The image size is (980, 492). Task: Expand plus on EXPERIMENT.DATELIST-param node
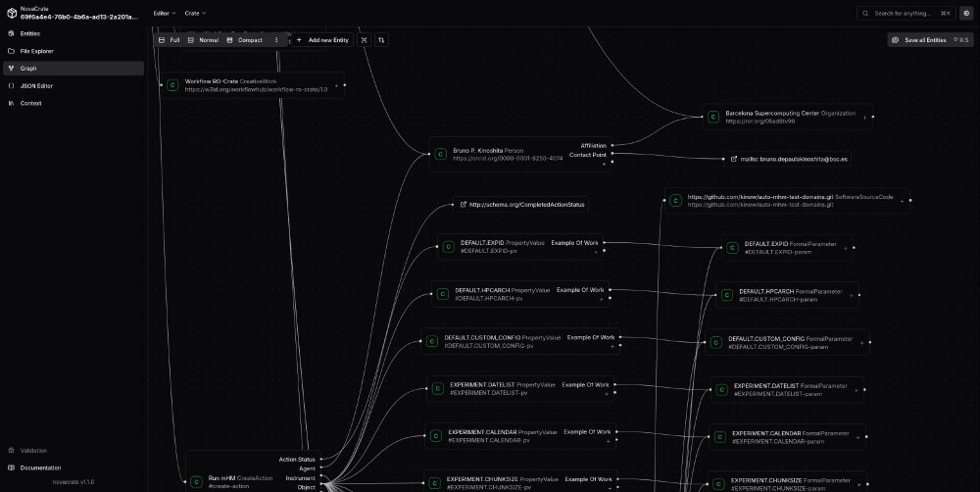(857, 390)
